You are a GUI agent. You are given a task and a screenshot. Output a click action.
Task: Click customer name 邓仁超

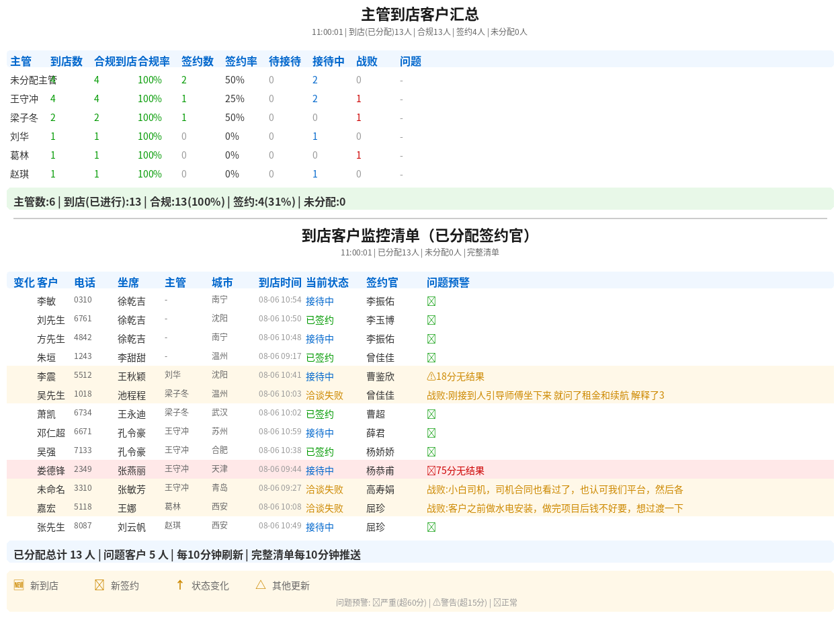(51, 433)
